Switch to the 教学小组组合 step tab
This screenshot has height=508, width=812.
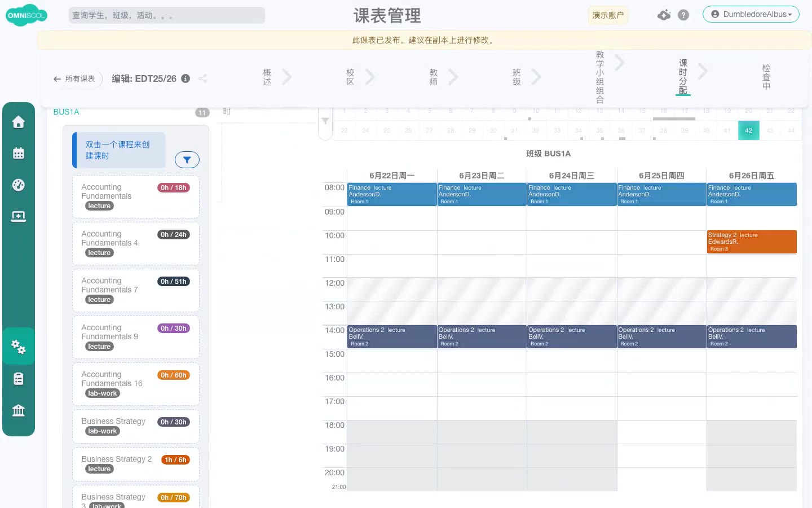(600, 77)
